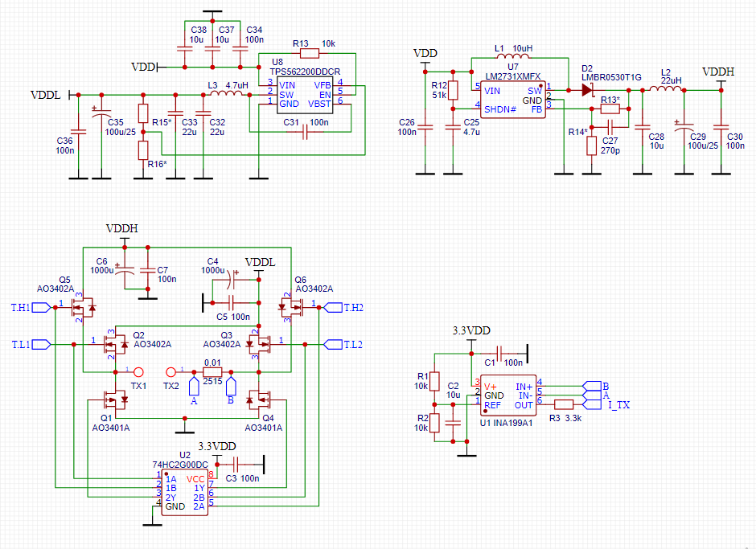Screen dimensions: 756x549
Task: Select the U8 TPS562200DDCR regulator chip body
Action: (305, 95)
